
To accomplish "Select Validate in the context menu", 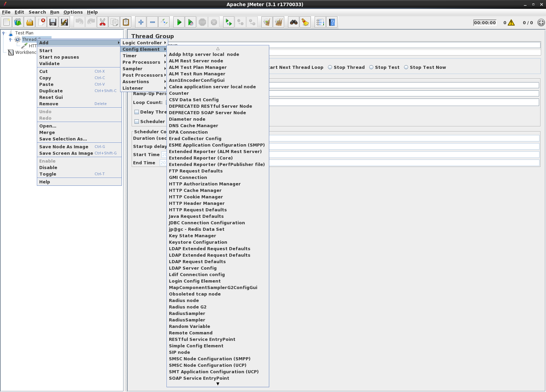I will 50,63.
